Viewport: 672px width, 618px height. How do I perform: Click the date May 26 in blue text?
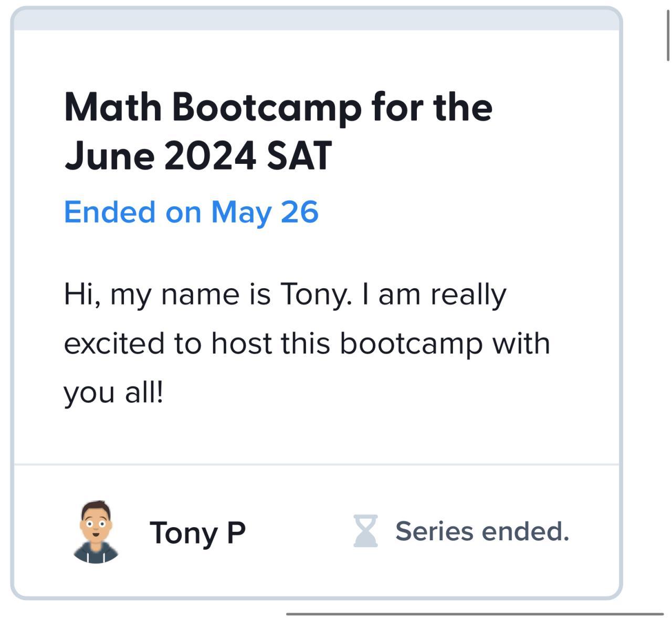click(x=265, y=212)
